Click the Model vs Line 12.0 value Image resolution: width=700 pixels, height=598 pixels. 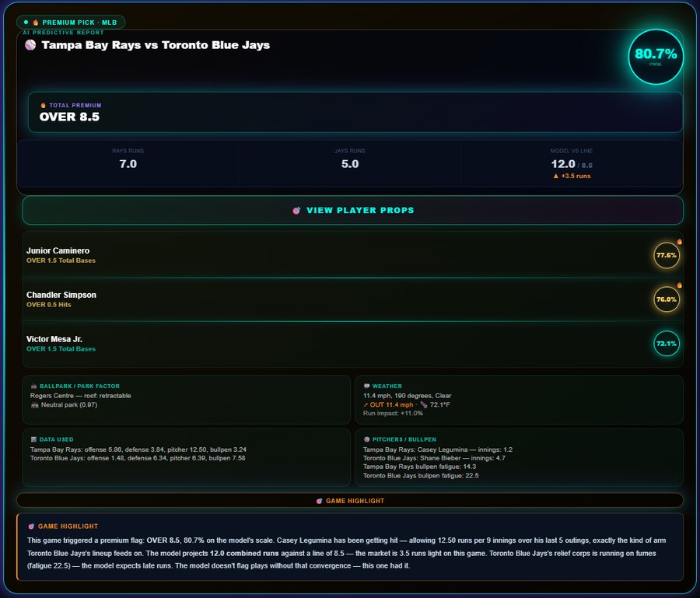(x=563, y=164)
